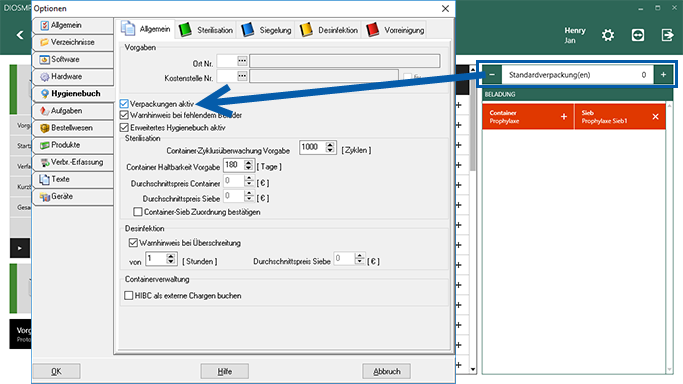
Task: Switch to the Siegelung tab
Action: pos(266,30)
